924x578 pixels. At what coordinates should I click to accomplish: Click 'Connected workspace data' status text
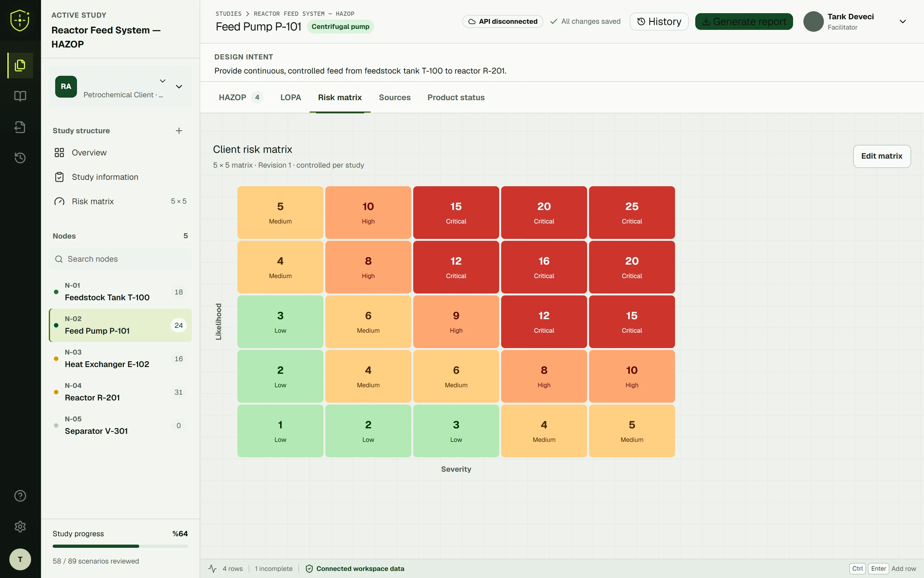coord(360,568)
